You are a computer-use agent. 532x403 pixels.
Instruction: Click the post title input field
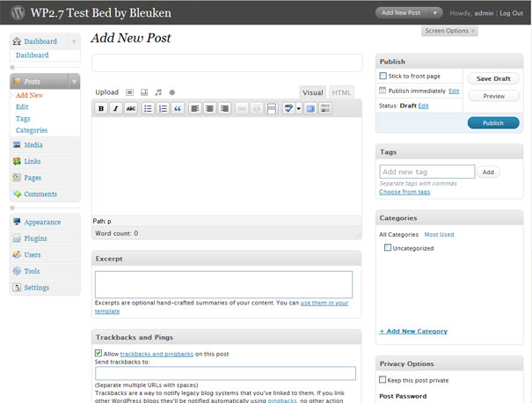[227, 62]
